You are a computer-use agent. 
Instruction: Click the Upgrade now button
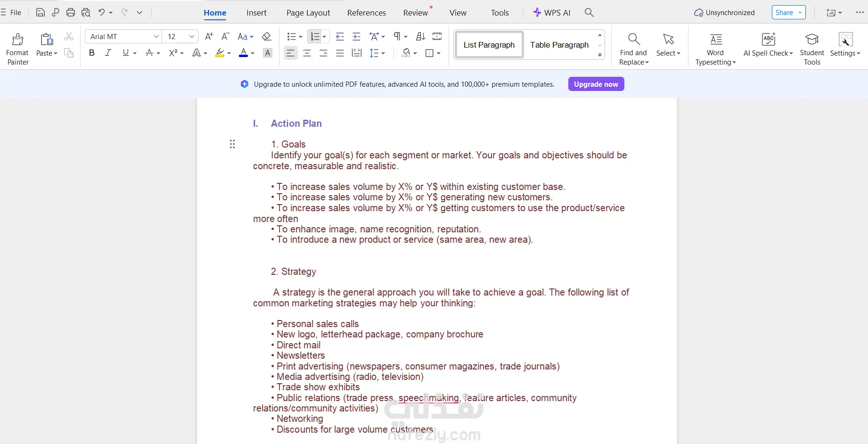click(x=596, y=84)
